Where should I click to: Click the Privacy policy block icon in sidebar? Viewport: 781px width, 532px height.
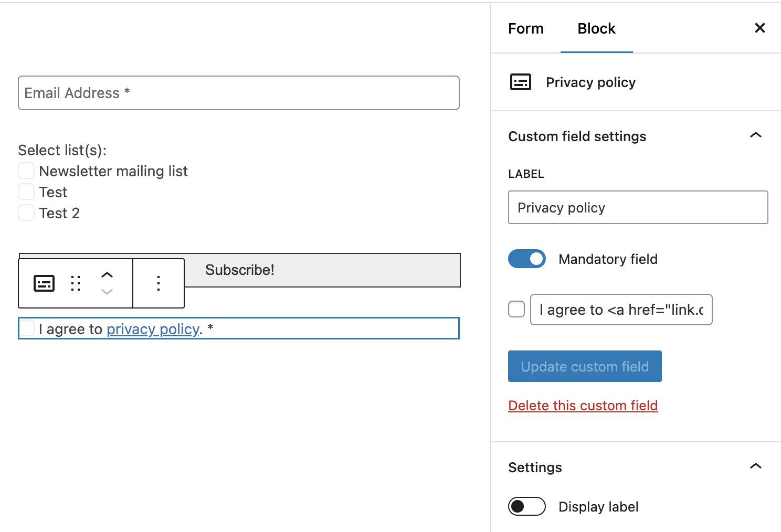(521, 82)
